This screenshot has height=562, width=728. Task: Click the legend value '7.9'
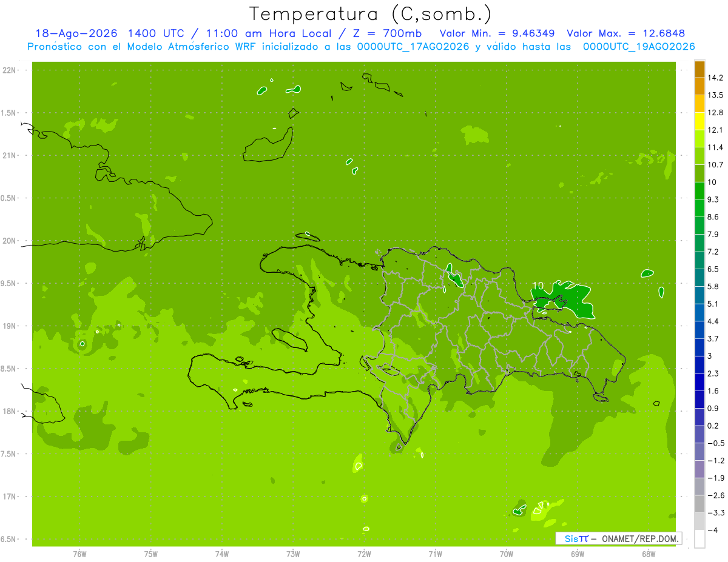pyautogui.click(x=713, y=234)
